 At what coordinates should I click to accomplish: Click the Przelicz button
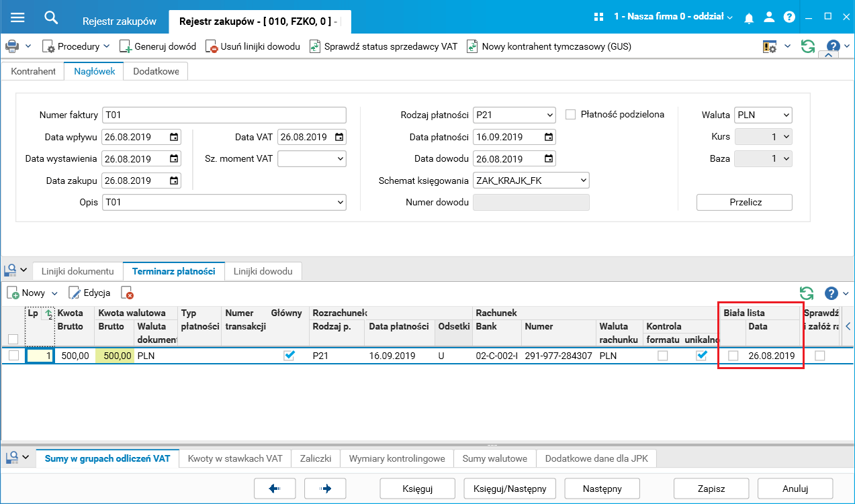pyautogui.click(x=744, y=202)
